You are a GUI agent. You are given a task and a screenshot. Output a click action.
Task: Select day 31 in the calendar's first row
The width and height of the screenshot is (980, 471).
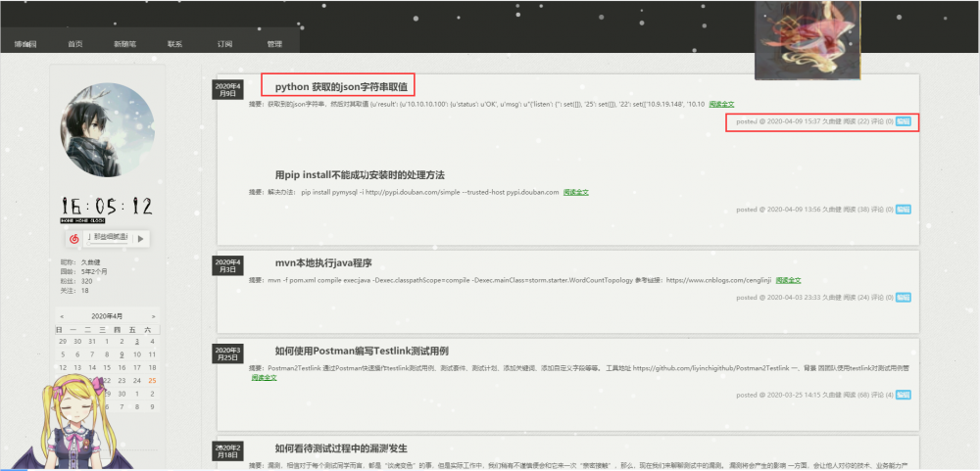click(92, 341)
